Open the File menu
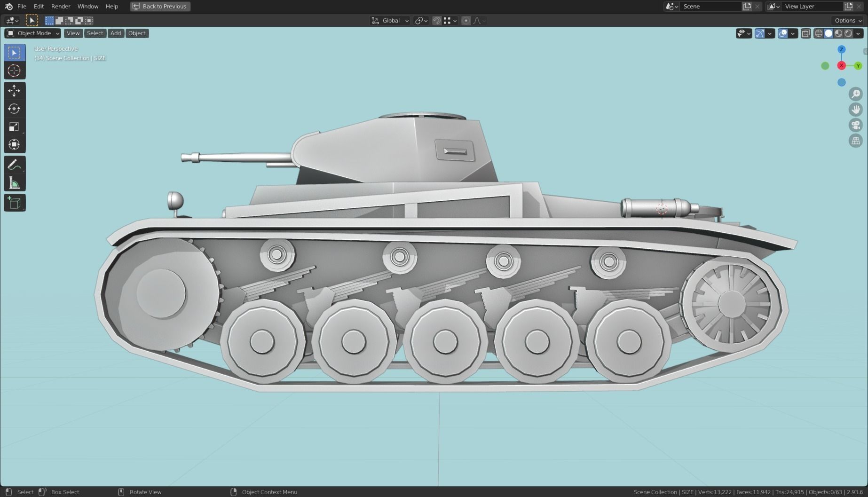Viewport: 868px width, 497px height. tap(22, 6)
